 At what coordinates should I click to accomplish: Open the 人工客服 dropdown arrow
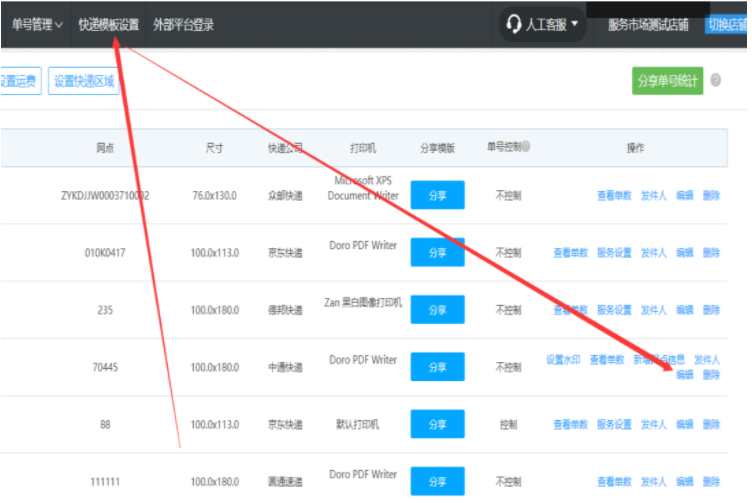[x=575, y=23]
